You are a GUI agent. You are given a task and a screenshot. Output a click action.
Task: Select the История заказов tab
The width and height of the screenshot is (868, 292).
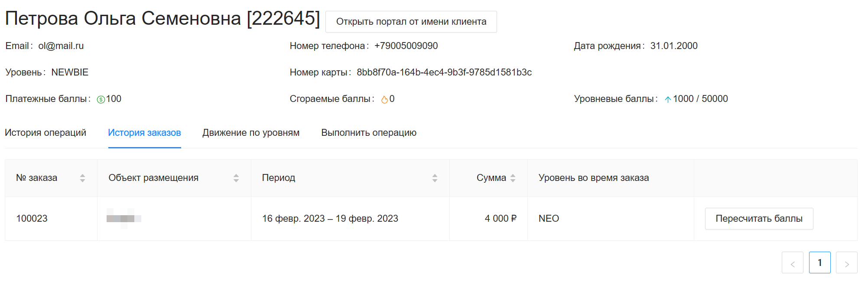[x=144, y=133]
